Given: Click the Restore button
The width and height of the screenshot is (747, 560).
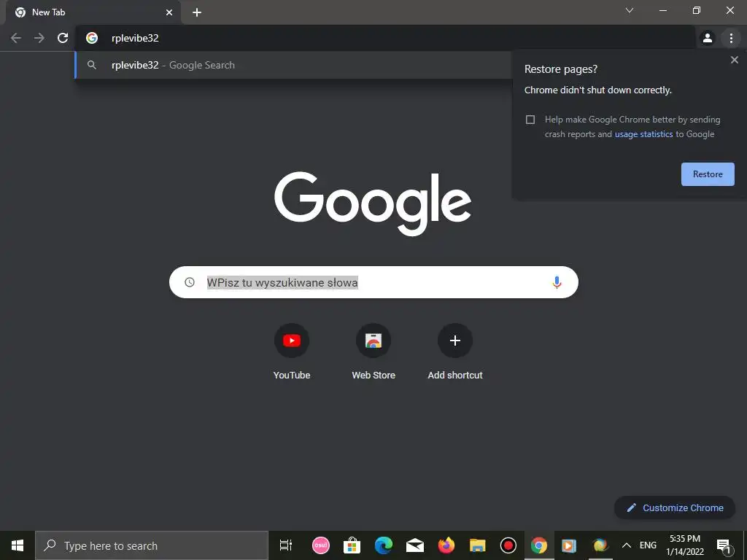Looking at the screenshot, I should point(708,174).
